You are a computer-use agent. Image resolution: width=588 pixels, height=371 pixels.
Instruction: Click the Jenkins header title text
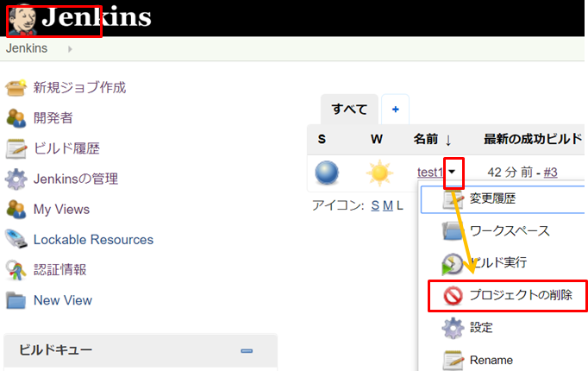[97, 17]
